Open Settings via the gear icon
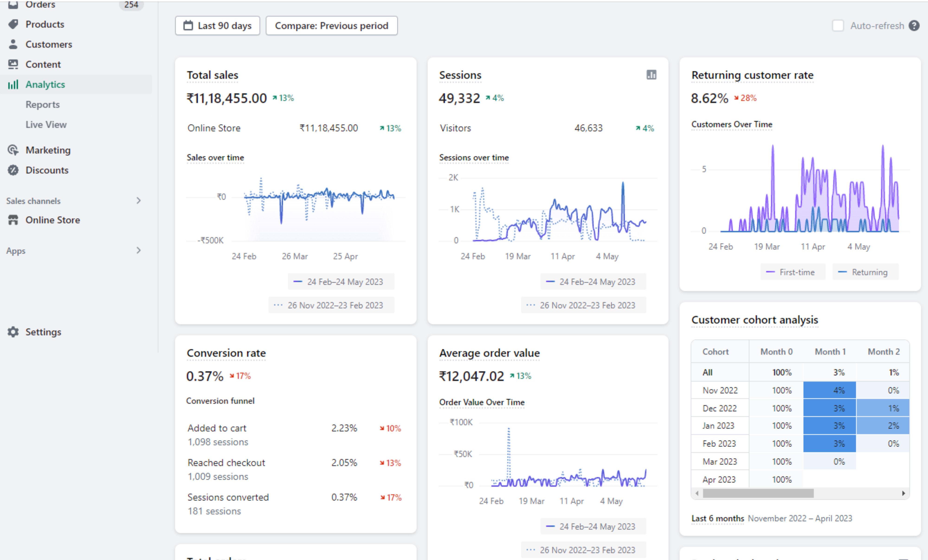 pyautogui.click(x=13, y=332)
